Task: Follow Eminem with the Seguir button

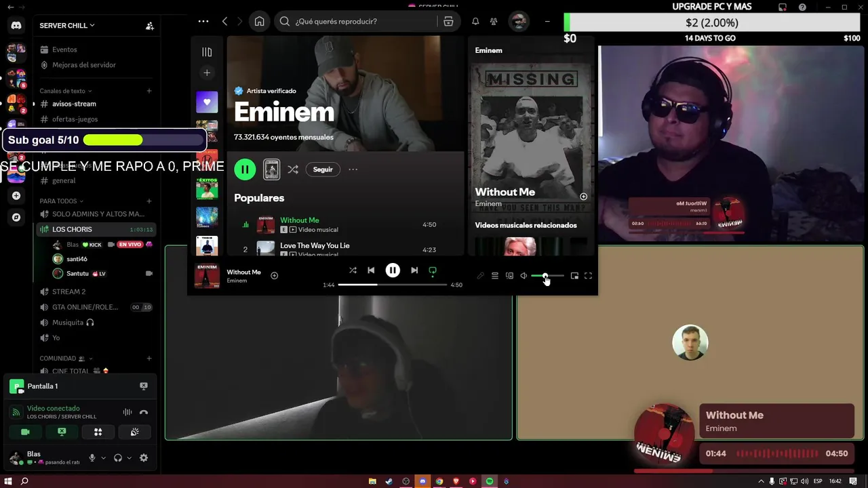Action: pyautogui.click(x=323, y=169)
